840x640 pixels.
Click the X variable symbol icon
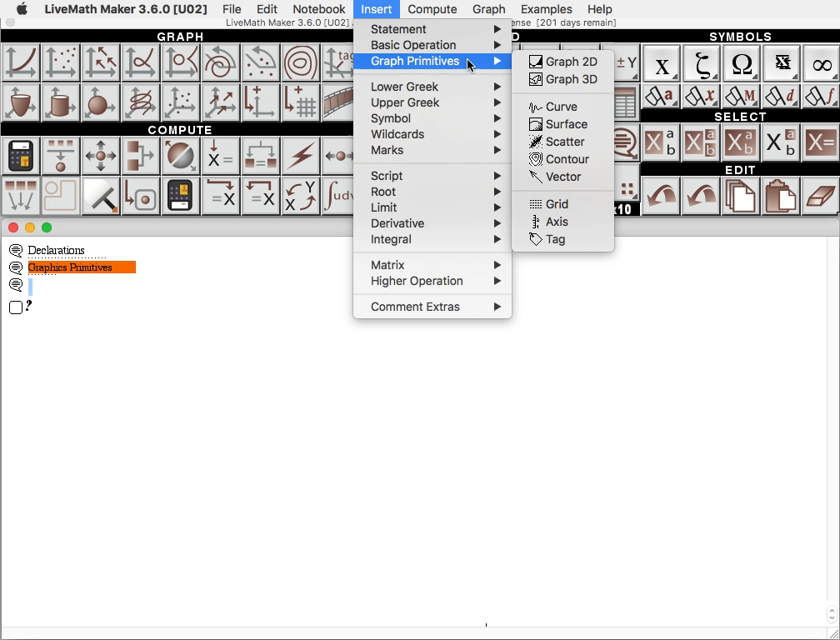point(662,63)
